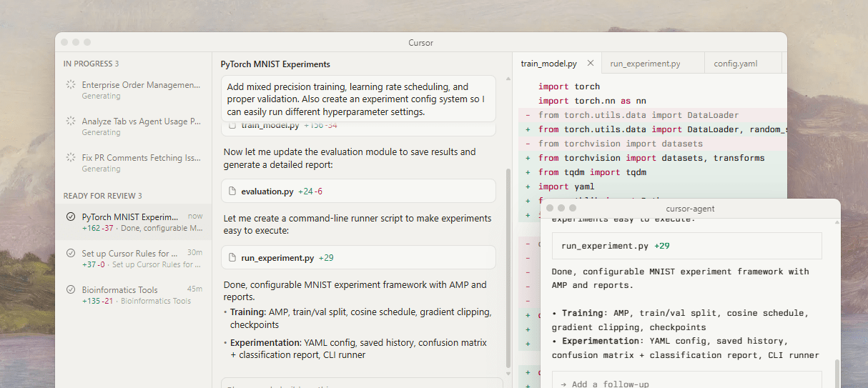
Task: Collapse the Ready for Review section header
Action: click(x=102, y=196)
